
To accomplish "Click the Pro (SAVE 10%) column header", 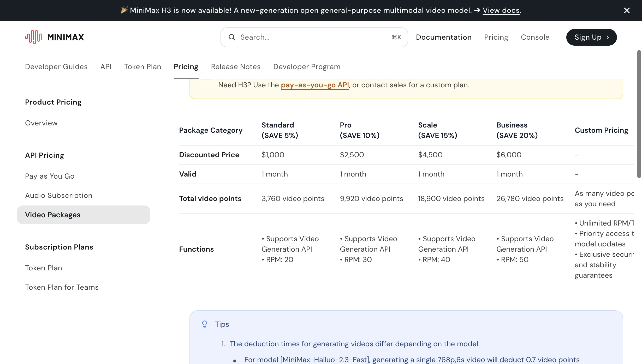I will [360, 130].
